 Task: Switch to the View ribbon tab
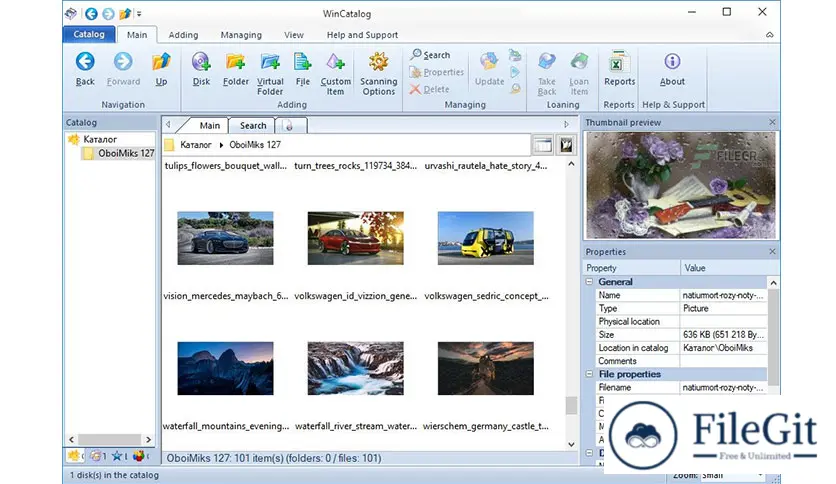tap(294, 35)
